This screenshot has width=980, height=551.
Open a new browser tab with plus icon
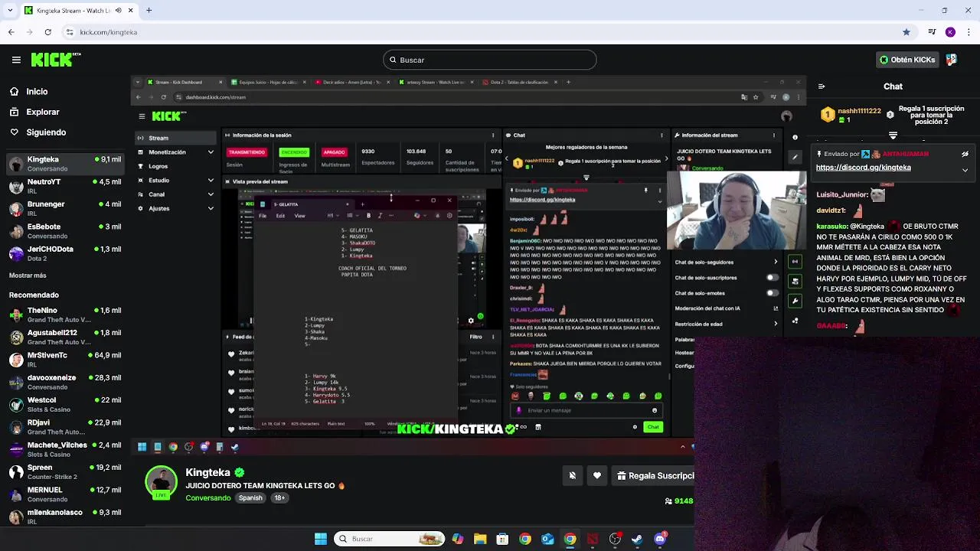(x=149, y=10)
